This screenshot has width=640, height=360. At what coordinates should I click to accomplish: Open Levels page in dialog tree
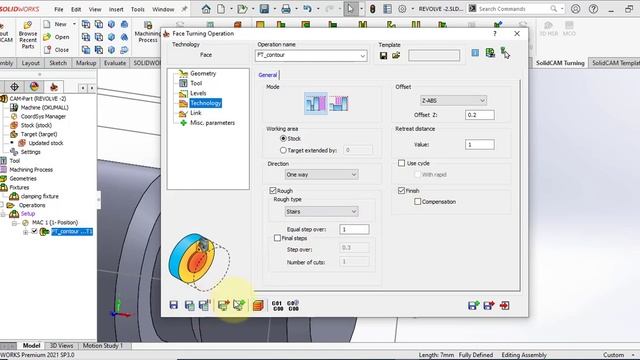pos(198,93)
